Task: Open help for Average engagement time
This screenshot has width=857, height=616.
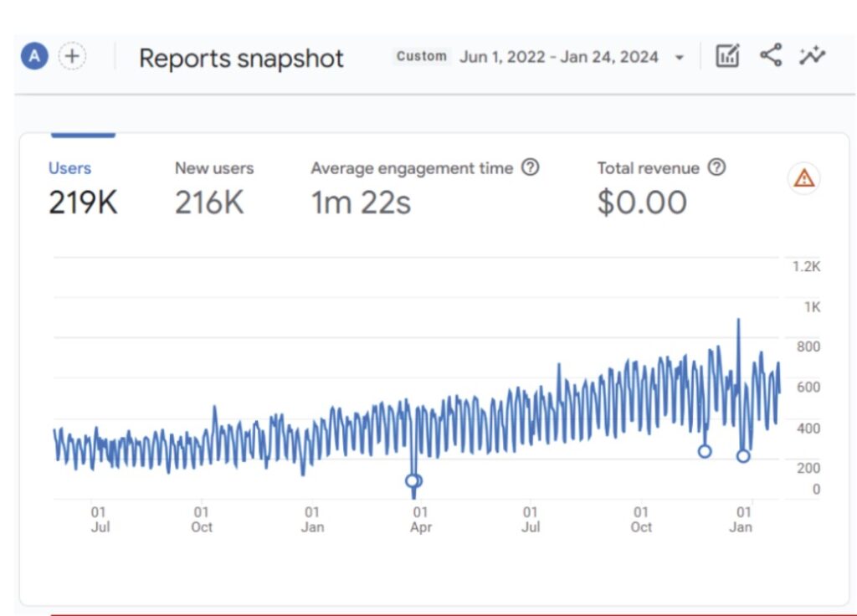Action: (530, 167)
